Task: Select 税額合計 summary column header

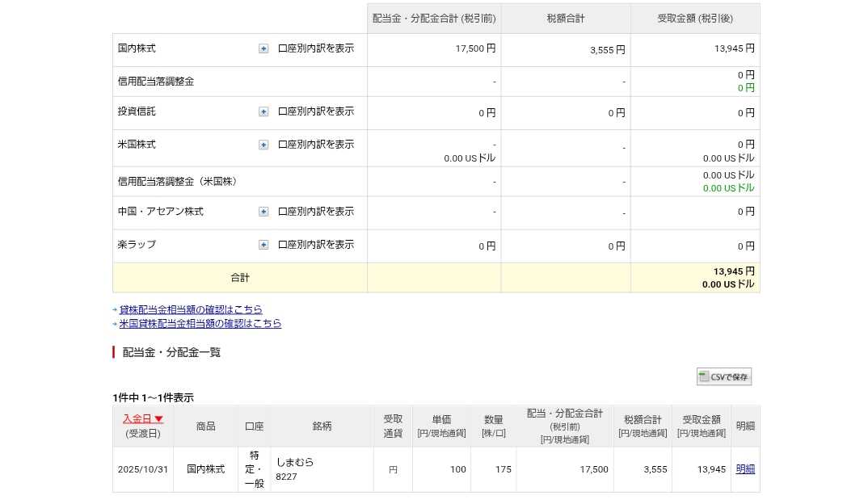Action: pos(565,19)
